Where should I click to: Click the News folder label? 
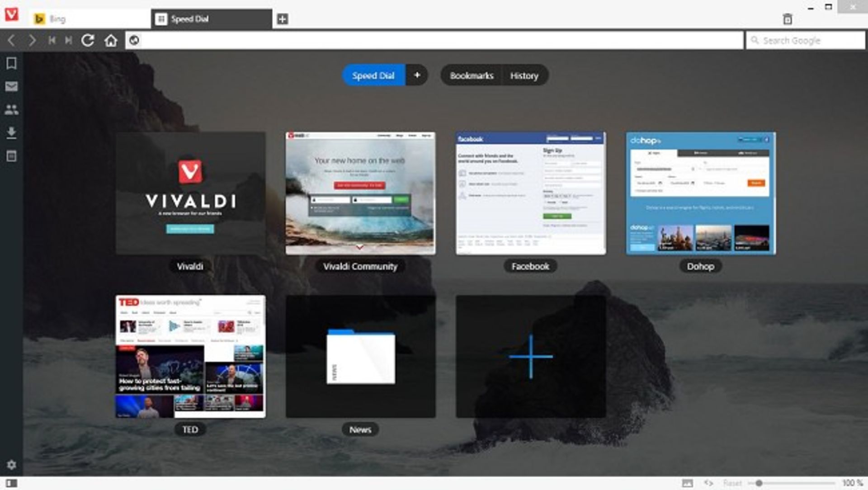[360, 429]
